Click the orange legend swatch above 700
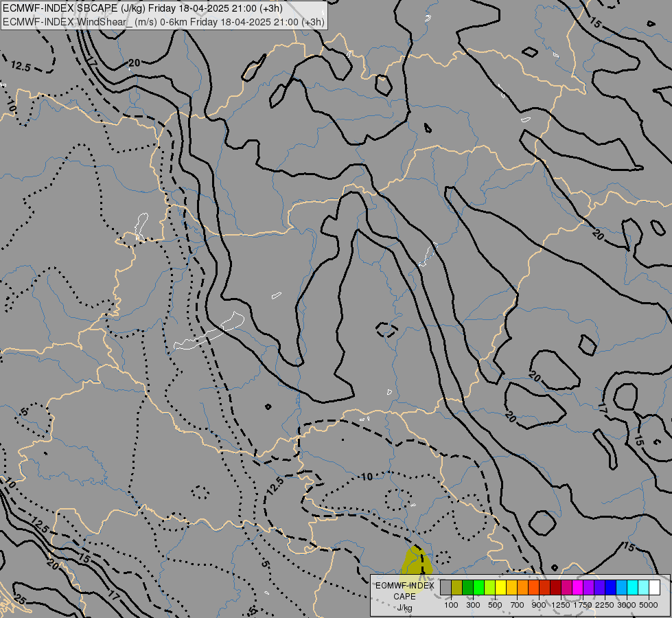Image resolution: width=672 pixels, height=618 pixels. point(522,588)
